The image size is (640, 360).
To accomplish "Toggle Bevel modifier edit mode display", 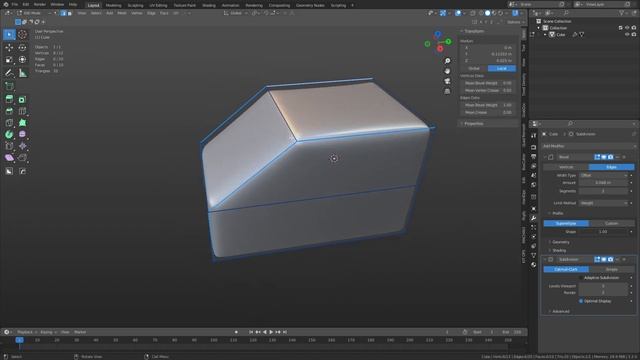I will pyautogui.click(x=597, y=157).
